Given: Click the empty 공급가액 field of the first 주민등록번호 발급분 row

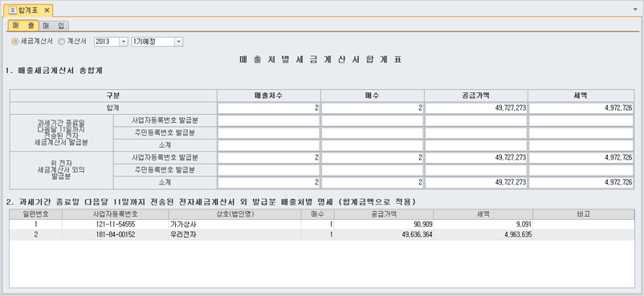Looking at the screenshot, I should [476, 133].
